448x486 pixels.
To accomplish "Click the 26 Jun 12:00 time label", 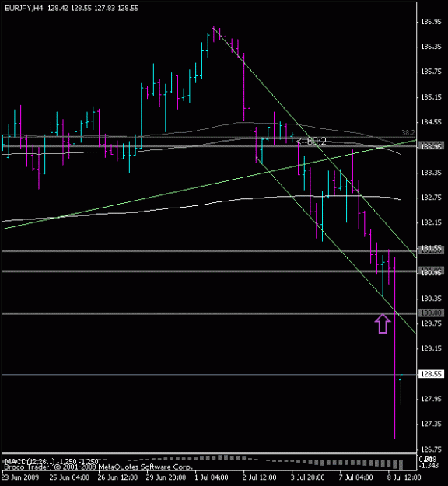I will tap(117, 477).
